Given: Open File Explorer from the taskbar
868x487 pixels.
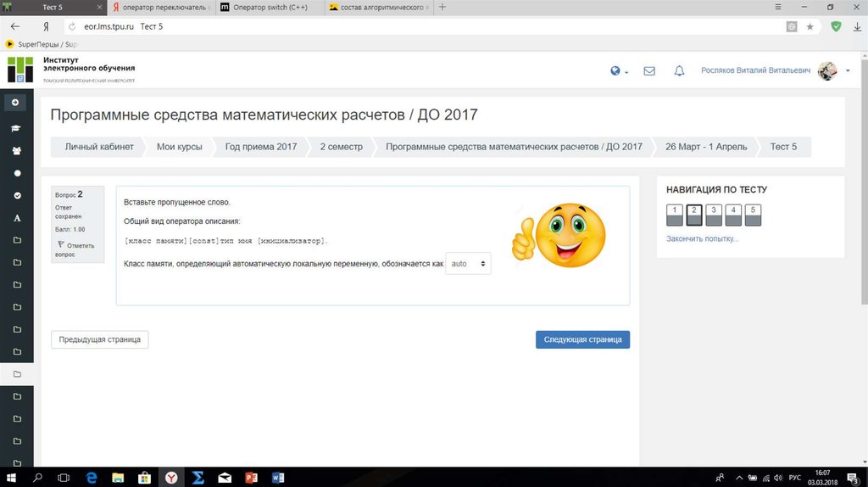Looking at the screenshot, I should pyautogui.click(x=118, y=478).
